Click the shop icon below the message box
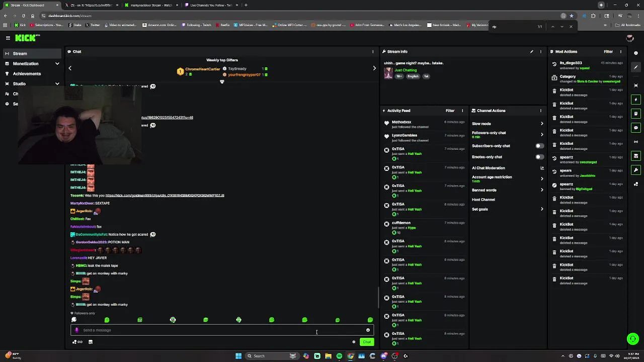 click(x=91, y=342)
